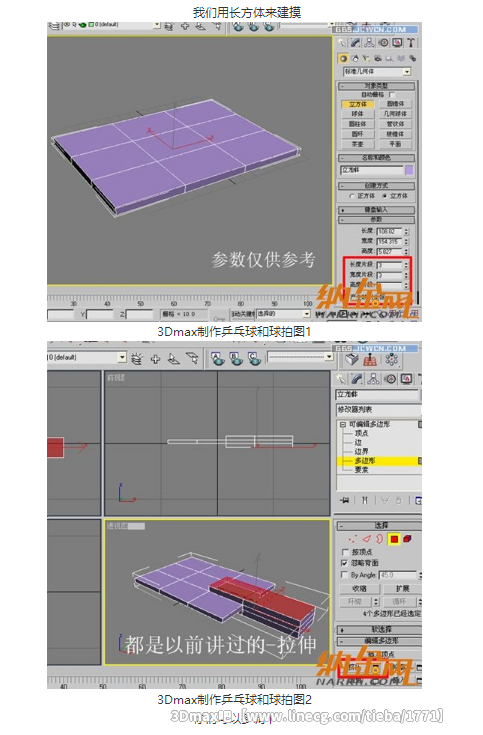Viewport: 483px width, 735px height.
Task: Open the purple object color swatch
Action: (x=409, y=170)
